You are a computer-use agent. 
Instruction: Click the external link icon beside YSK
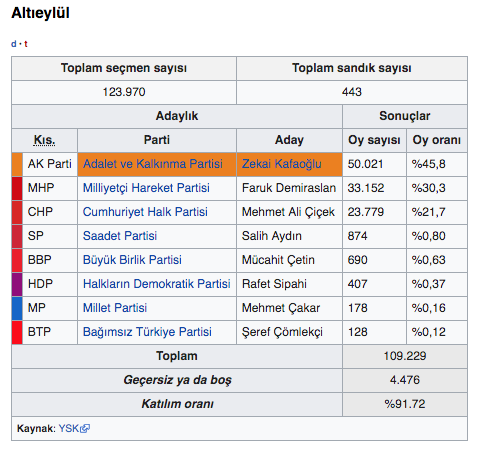click(x=85, y=429)
